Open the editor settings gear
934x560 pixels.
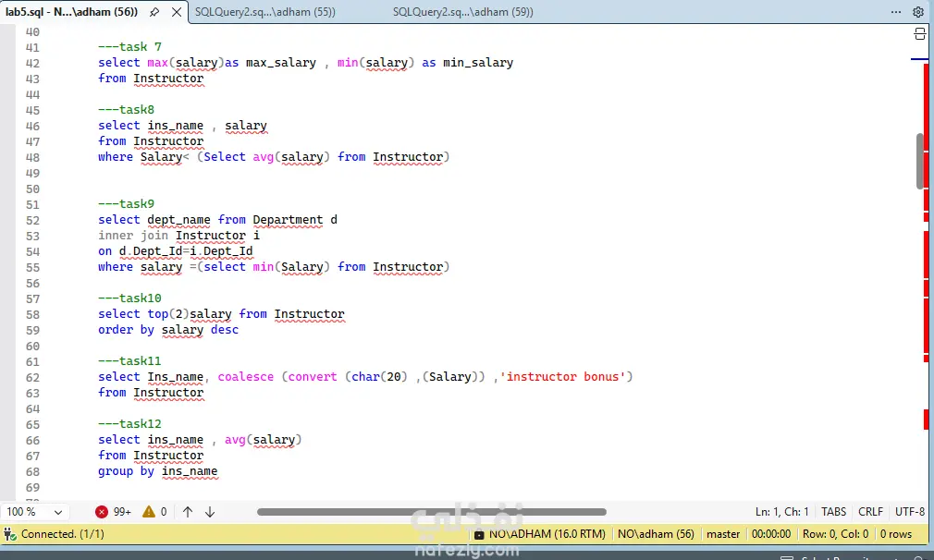pyautogui.click(x=918, y=12)
